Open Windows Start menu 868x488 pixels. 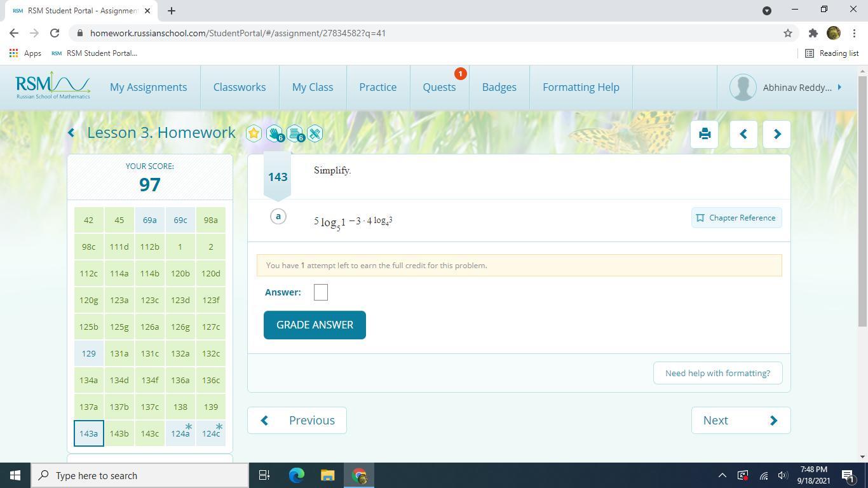(x=15, y=475)
